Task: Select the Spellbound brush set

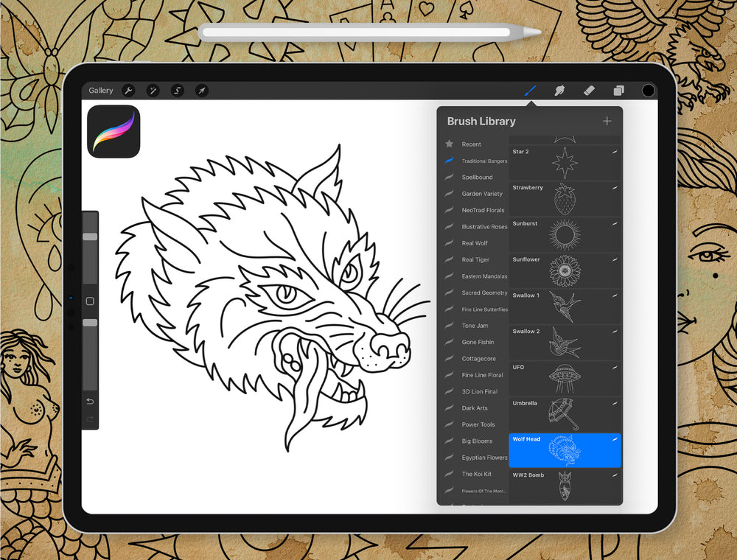Action: pos(477,178)
